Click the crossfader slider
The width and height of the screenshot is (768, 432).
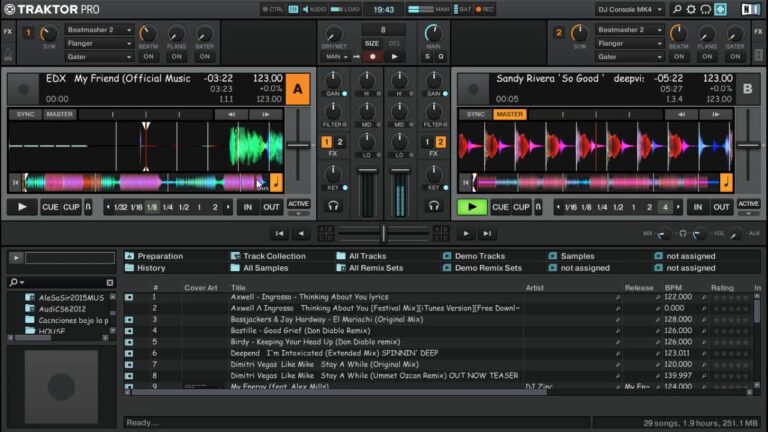click(384, 234)
